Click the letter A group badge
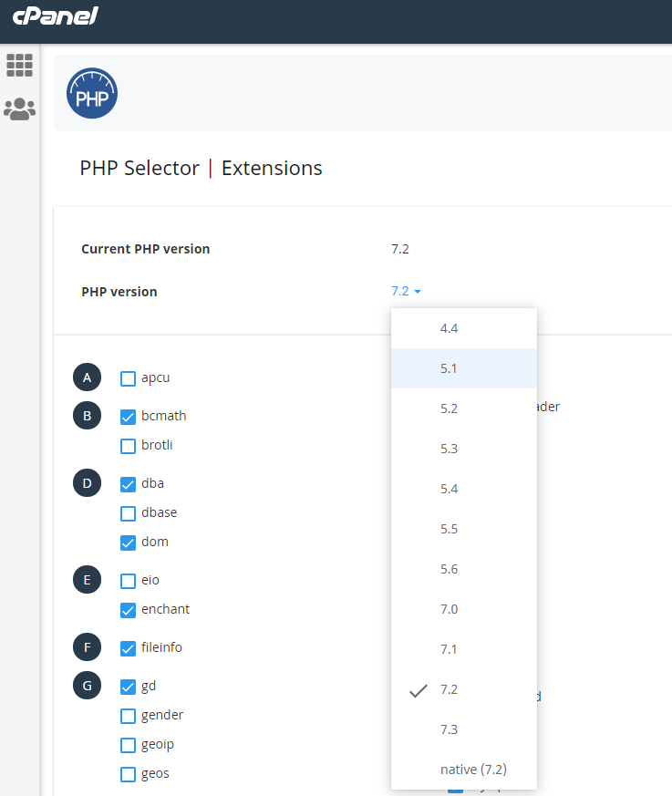Image resolution: width=672 pixels, height=796 pixels. pos(88,377)
